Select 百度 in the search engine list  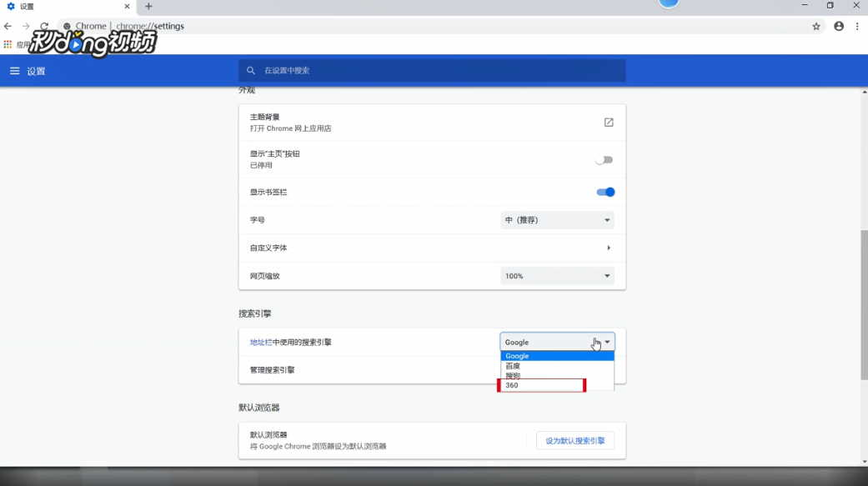(x=557, y=366)
